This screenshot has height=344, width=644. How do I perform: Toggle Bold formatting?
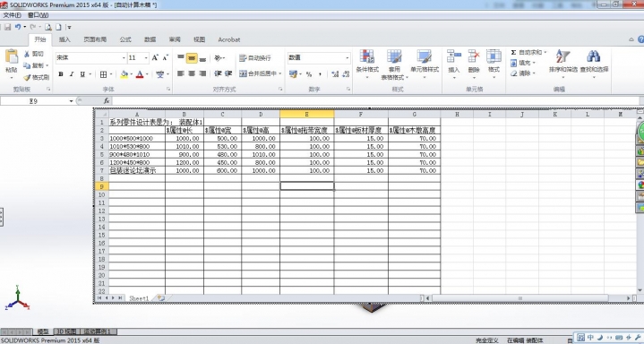pos(61,74)
